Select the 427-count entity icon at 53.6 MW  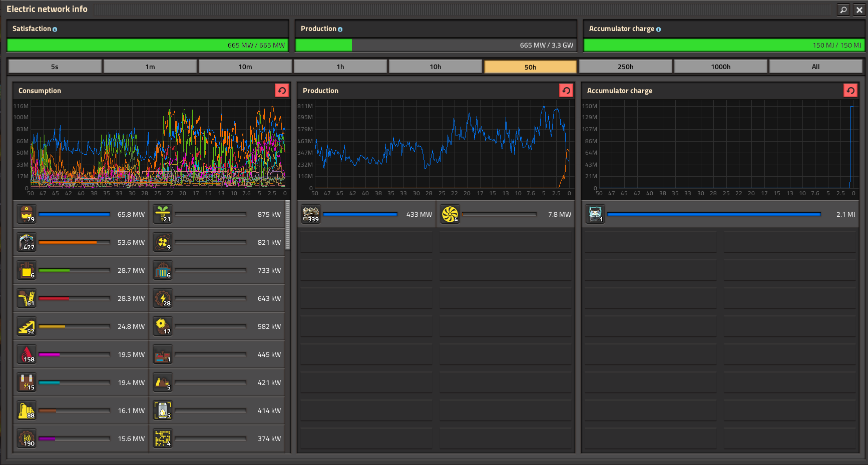[x=27, y=242]
